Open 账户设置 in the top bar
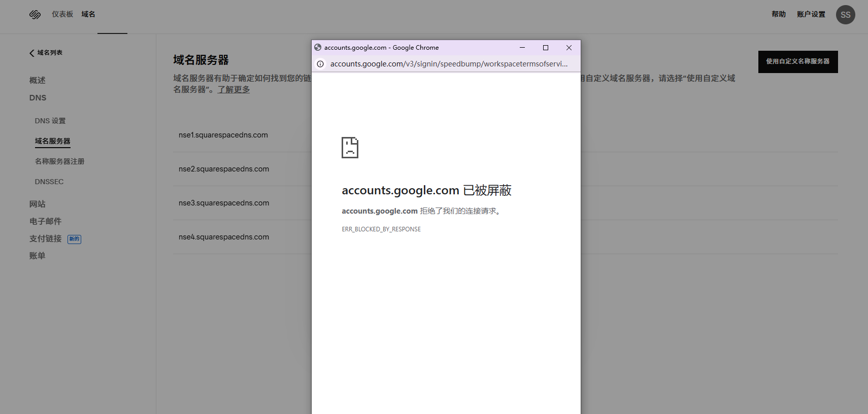Viewport: 868px width, 414px height. click(x=811, y=14)
